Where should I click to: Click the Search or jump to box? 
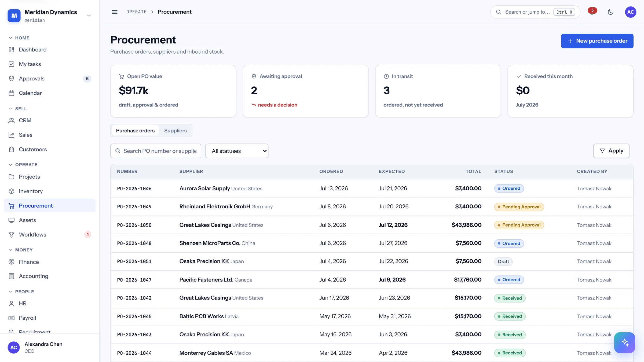click(535, 12)
